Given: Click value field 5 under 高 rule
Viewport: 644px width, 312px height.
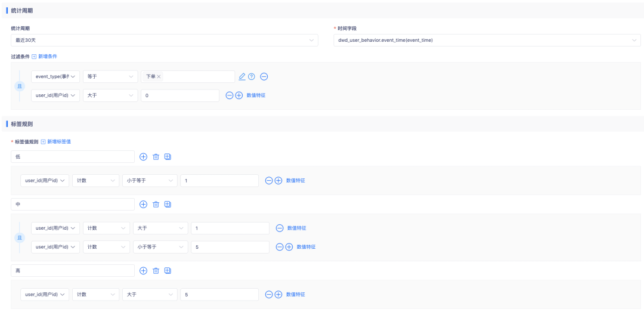Looking at the screenshot, I should point(219,294).
